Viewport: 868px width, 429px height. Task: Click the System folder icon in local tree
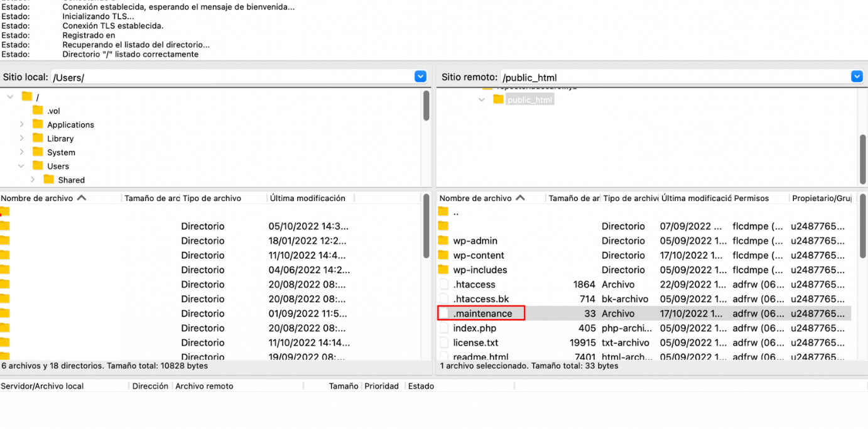(38, 152)
